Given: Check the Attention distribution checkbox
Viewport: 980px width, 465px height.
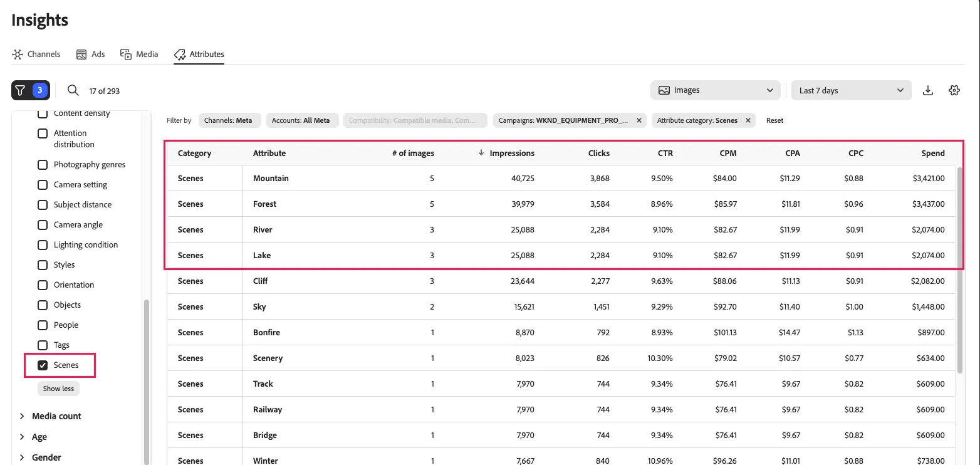Looking at the screenshot, I should tap(43, 133).
